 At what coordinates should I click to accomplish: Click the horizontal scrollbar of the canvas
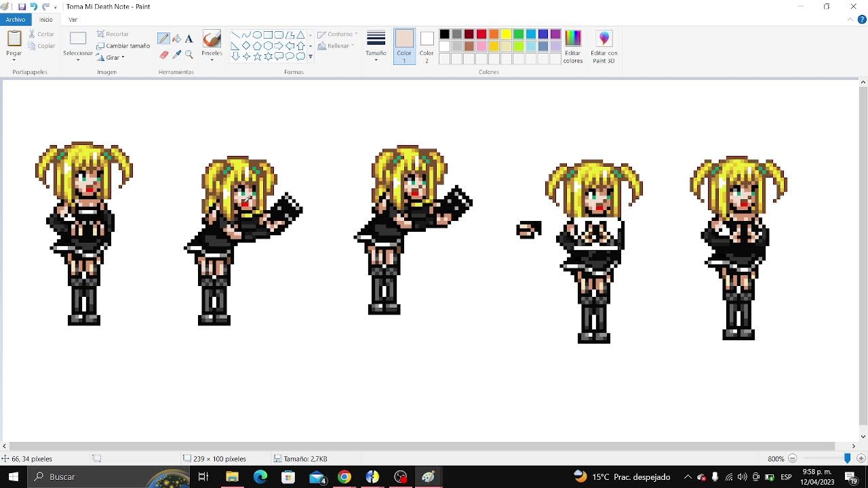click(420, 446)
